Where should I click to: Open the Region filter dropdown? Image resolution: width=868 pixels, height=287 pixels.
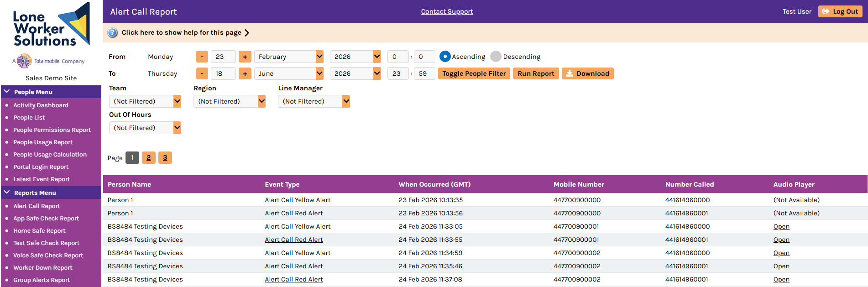230,101
